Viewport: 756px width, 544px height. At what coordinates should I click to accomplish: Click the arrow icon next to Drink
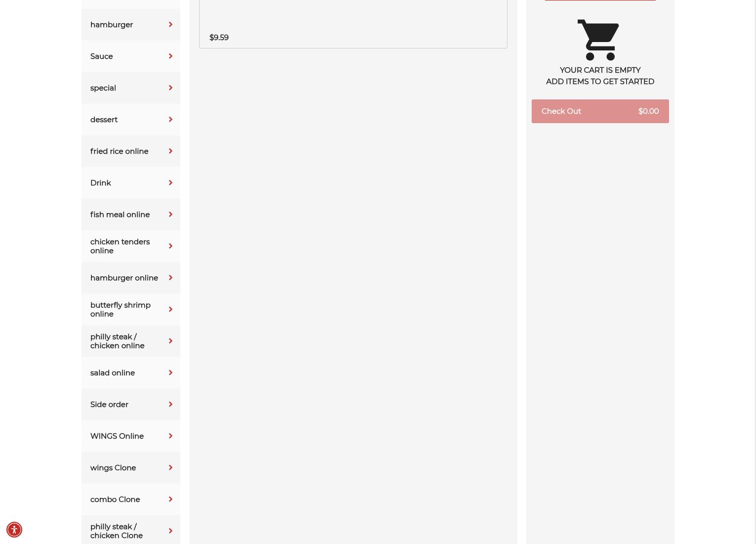coord(170,183)
